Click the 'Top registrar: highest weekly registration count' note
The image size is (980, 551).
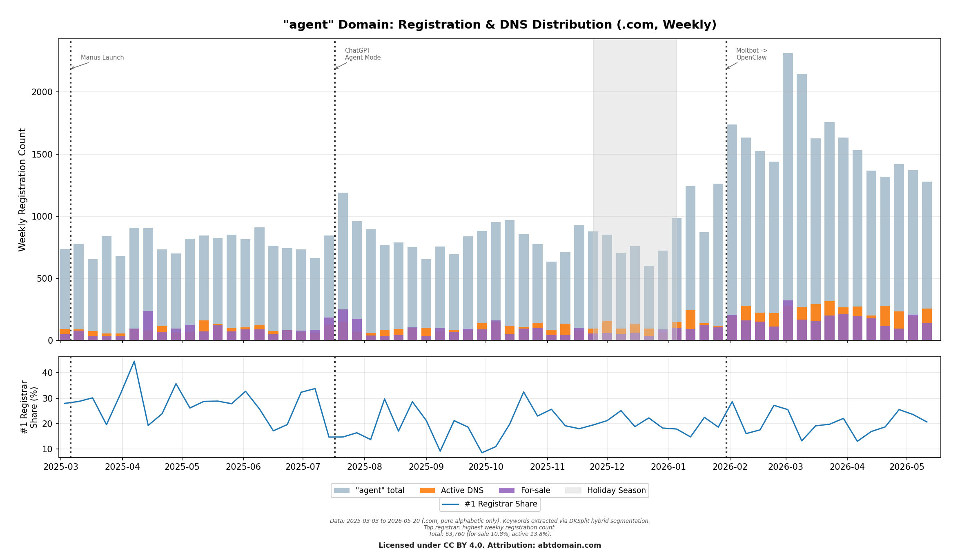click(490, 528)
